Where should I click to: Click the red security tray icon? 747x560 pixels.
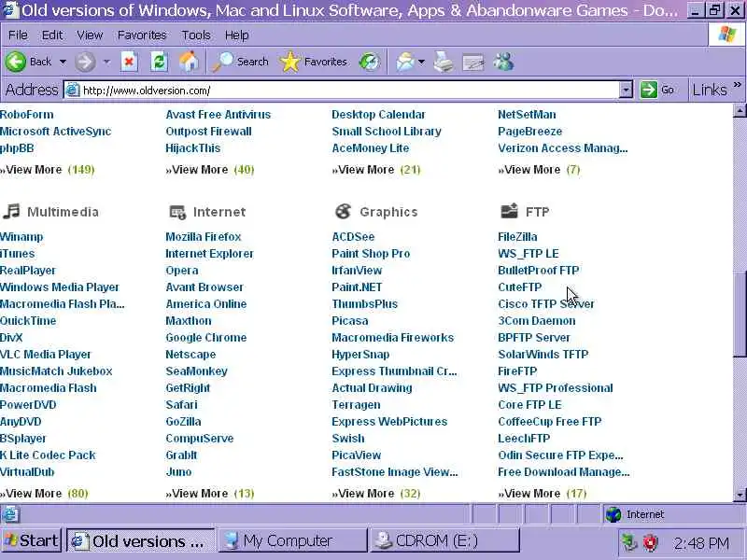(x=651, y=542)
